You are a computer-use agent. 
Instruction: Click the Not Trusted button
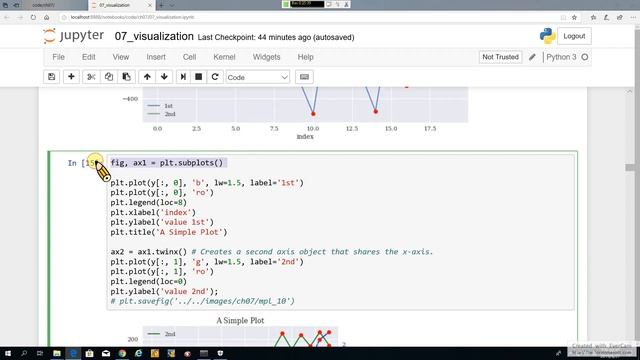click(500, 57)
